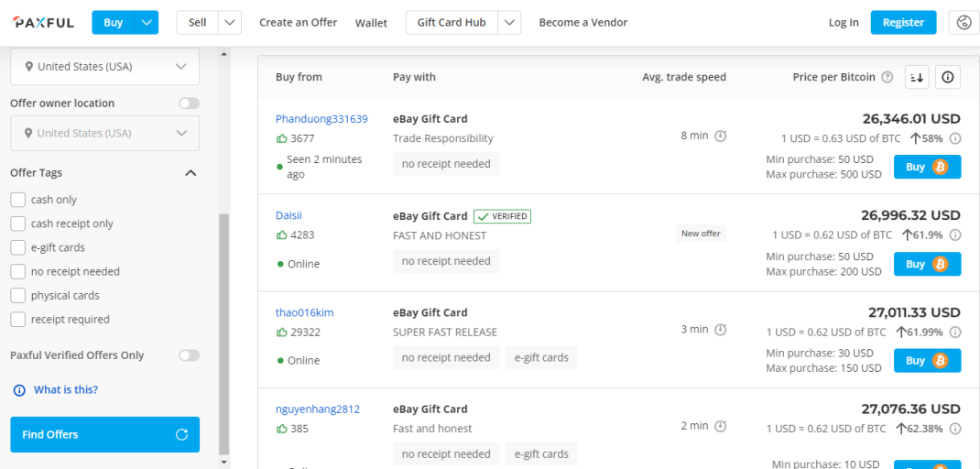This screenshot has height=469, width=980.
Task: Click the info icon beside What is this?
Action: coord(19,390)
